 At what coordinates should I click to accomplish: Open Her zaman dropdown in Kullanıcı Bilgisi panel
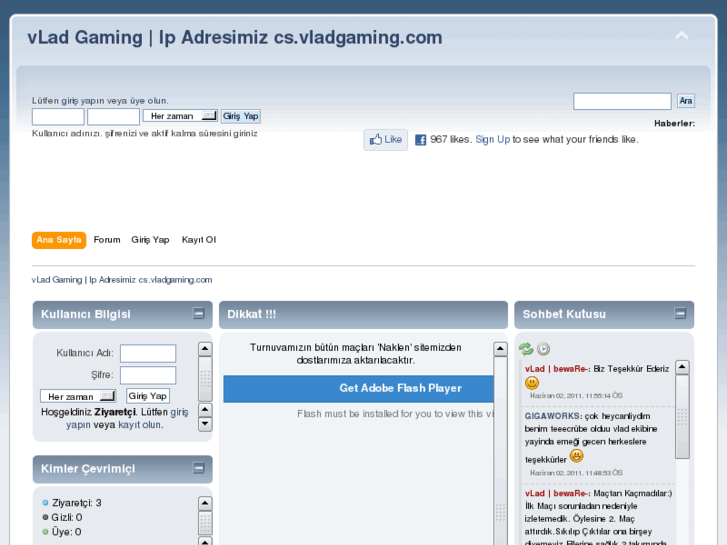coord(78,397)
